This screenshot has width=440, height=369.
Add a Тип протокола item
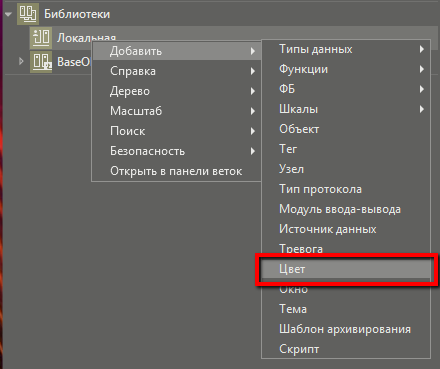click(346, 189)
